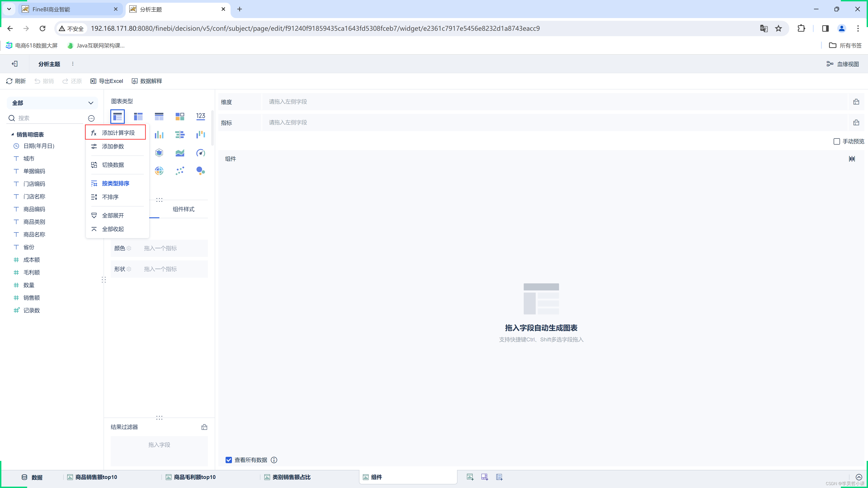This screenshot has height=488, width=868.
Task: Select the 毛利额 field
Action: (31, 272)
